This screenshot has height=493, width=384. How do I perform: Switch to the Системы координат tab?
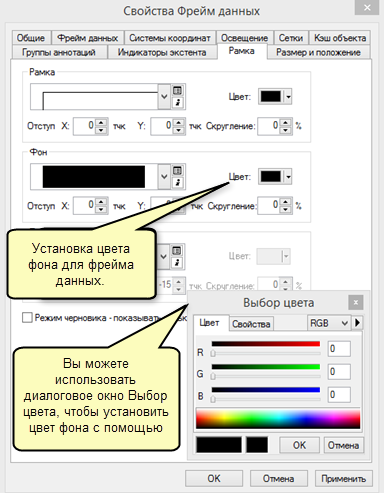pyautogui.click(x=170, y=38)
